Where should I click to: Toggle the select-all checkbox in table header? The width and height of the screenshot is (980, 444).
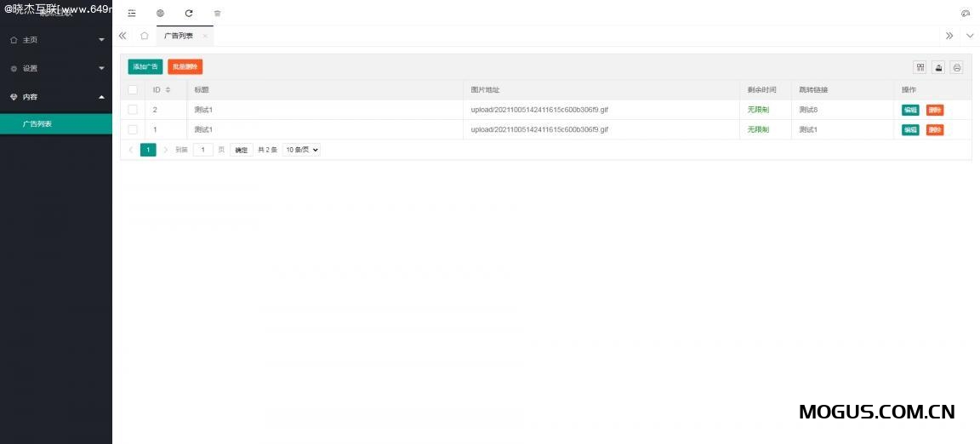click(x=133, y=89)
